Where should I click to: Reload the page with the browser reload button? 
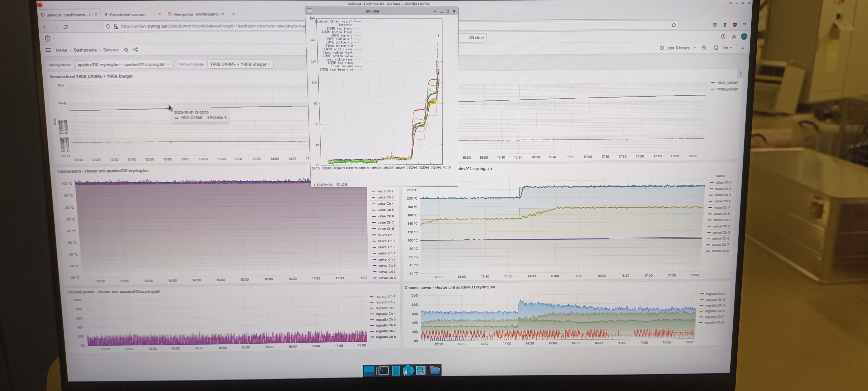click(x=66, y=27)
